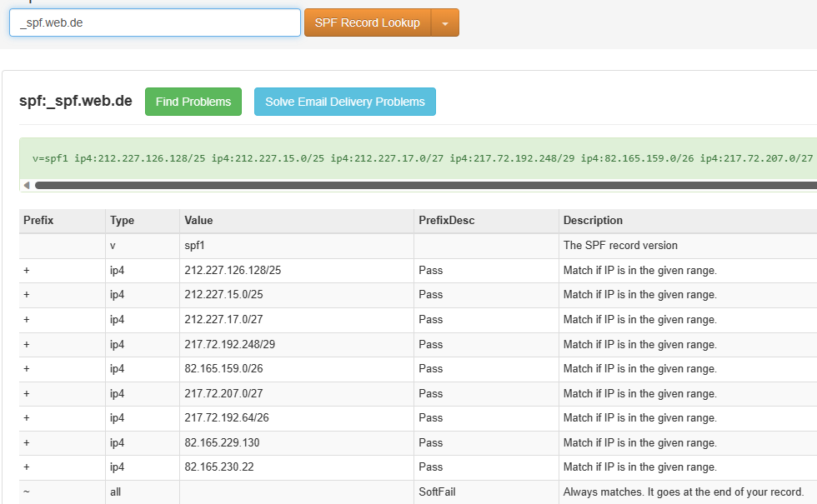817x504 pixels.
Task: Click the Description column header
Action: pos(593,220)
